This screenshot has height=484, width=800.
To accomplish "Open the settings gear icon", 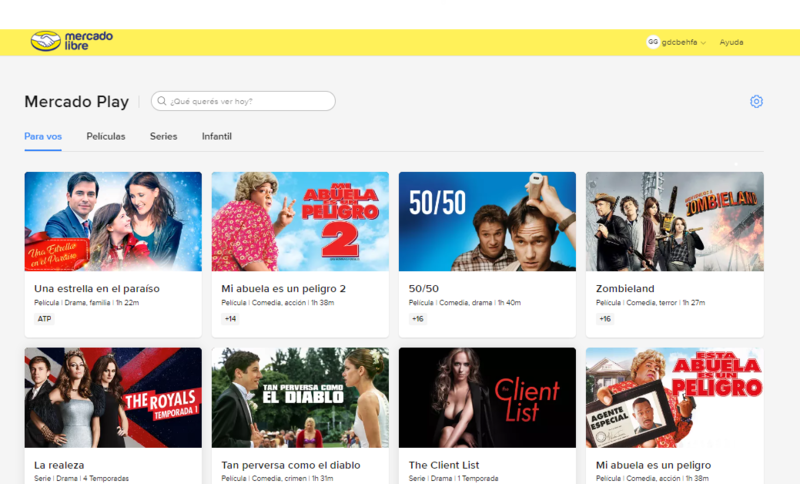I will tap(756, 101).
